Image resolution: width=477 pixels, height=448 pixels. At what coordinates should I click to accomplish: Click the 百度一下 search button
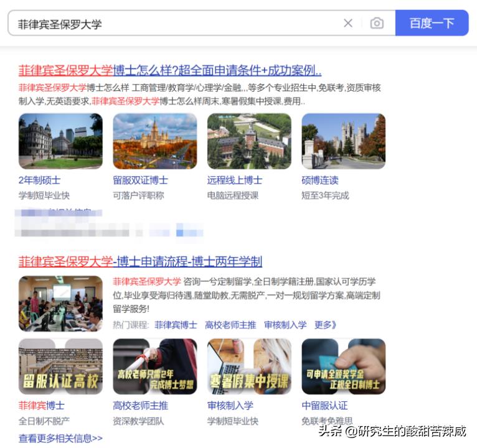click(x=432, y=23)
